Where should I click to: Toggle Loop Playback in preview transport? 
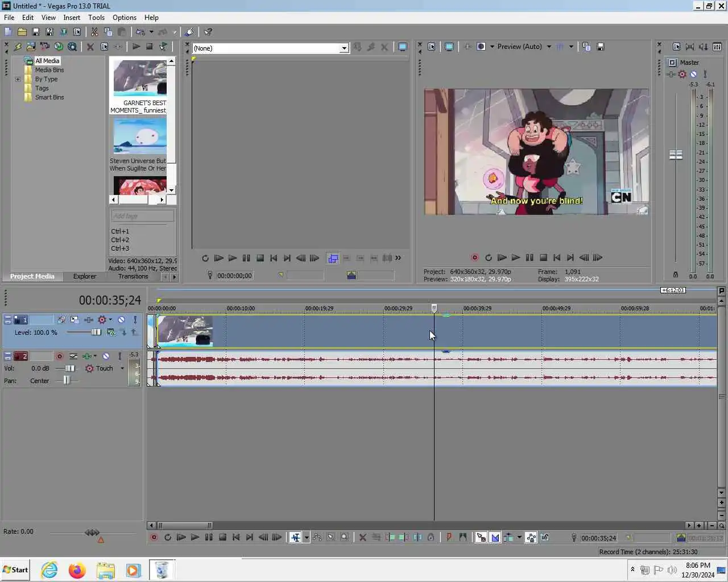[488, 257]
